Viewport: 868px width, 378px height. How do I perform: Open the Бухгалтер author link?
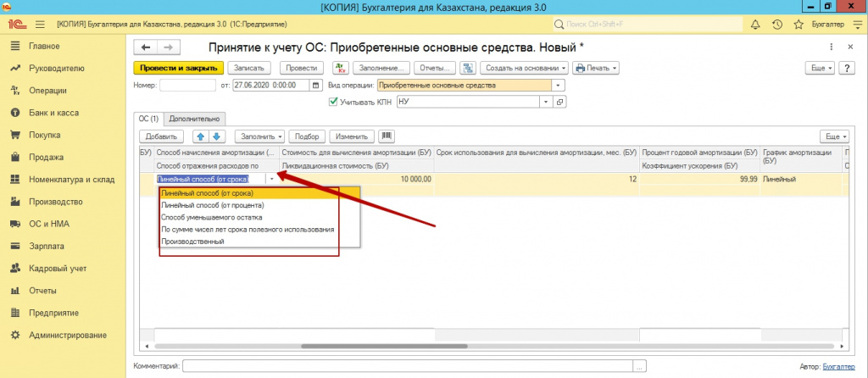point(838,366)
